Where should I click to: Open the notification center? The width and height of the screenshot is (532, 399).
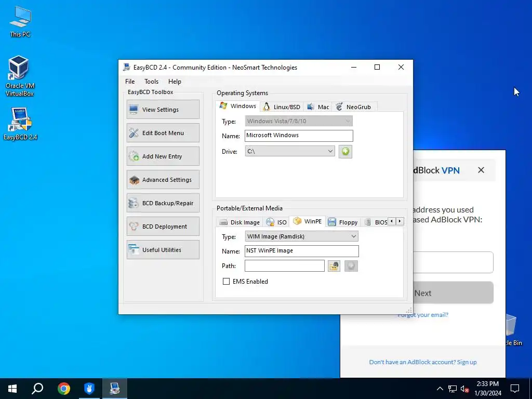coord(515,389)
